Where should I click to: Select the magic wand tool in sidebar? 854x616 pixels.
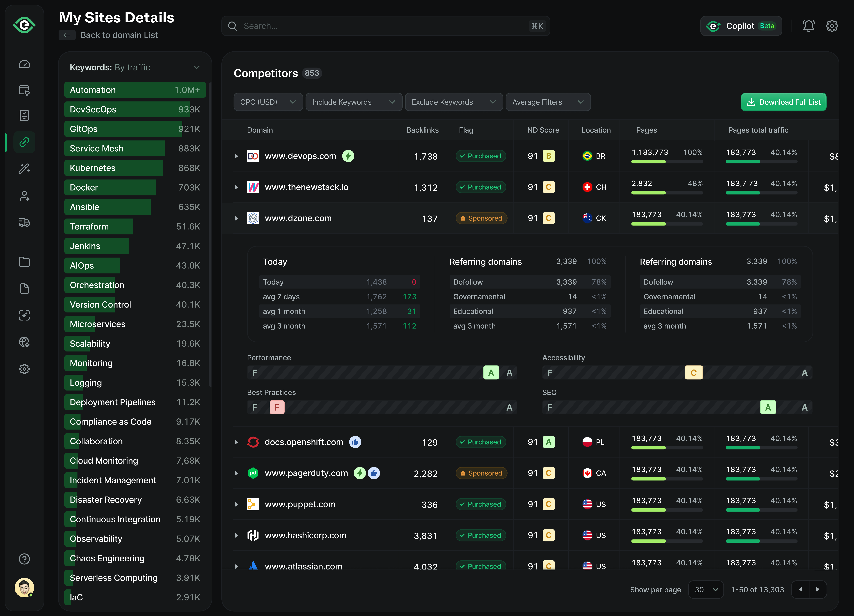(24, 169)
